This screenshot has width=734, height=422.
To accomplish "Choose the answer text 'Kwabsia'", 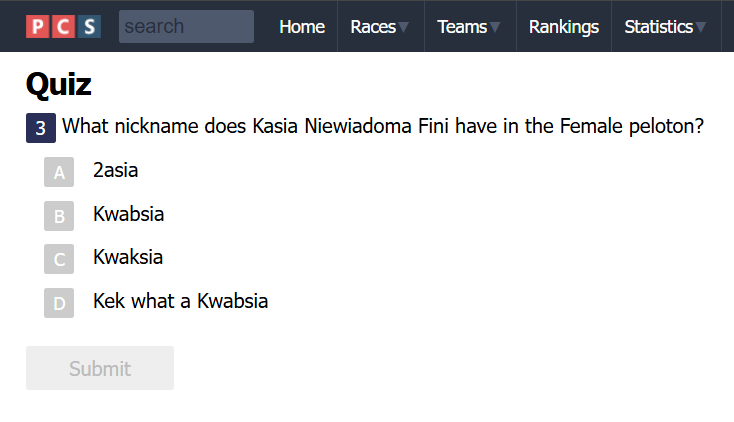I will point(128,214).
